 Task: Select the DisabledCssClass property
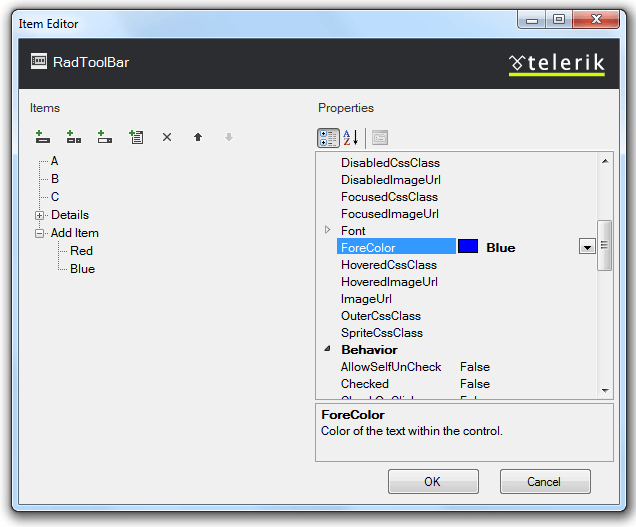[x=390, y=163]
